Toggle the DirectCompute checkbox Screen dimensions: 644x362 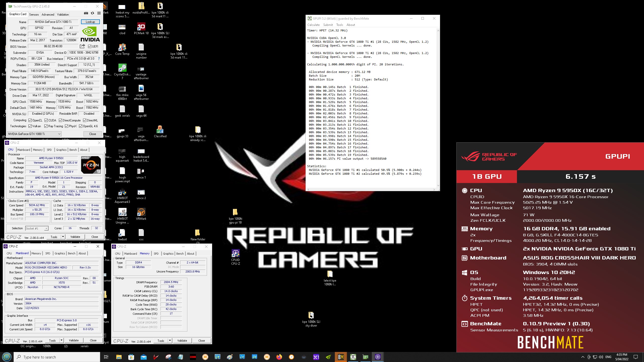(x=61, y=120)
